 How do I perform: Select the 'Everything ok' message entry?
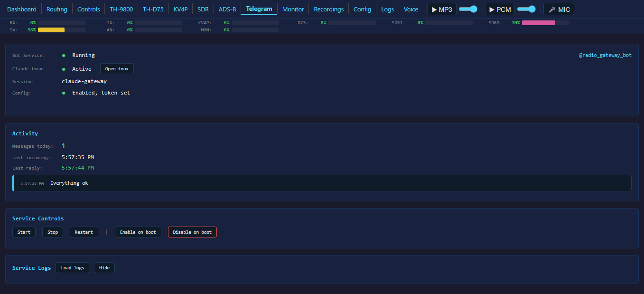click(322, 183)
